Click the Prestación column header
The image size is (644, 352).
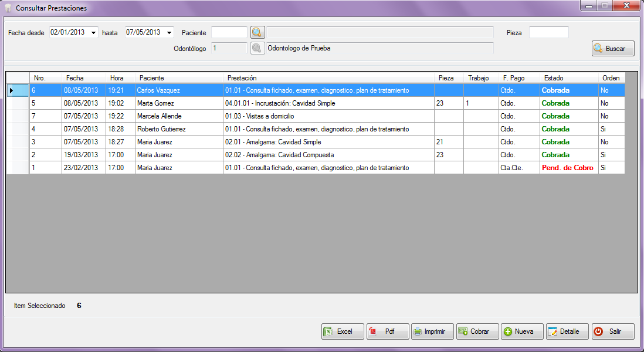[328, 78]
